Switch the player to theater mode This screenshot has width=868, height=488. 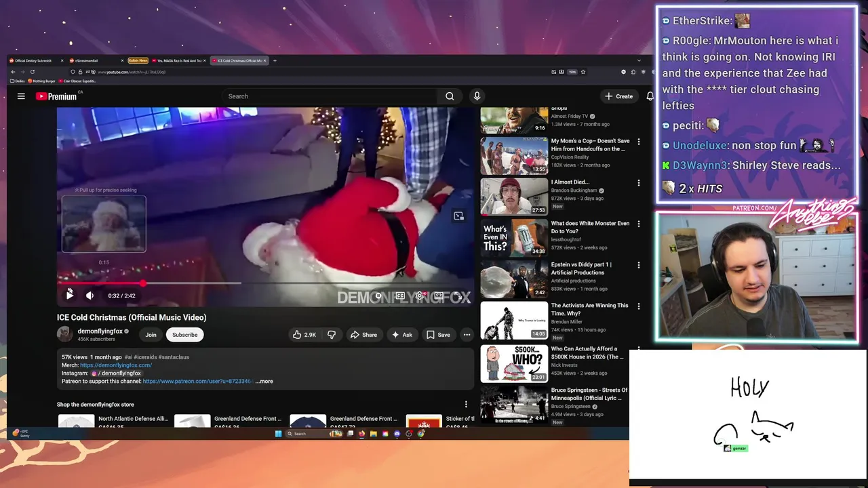pyautogui.click(x=439, y=296)
